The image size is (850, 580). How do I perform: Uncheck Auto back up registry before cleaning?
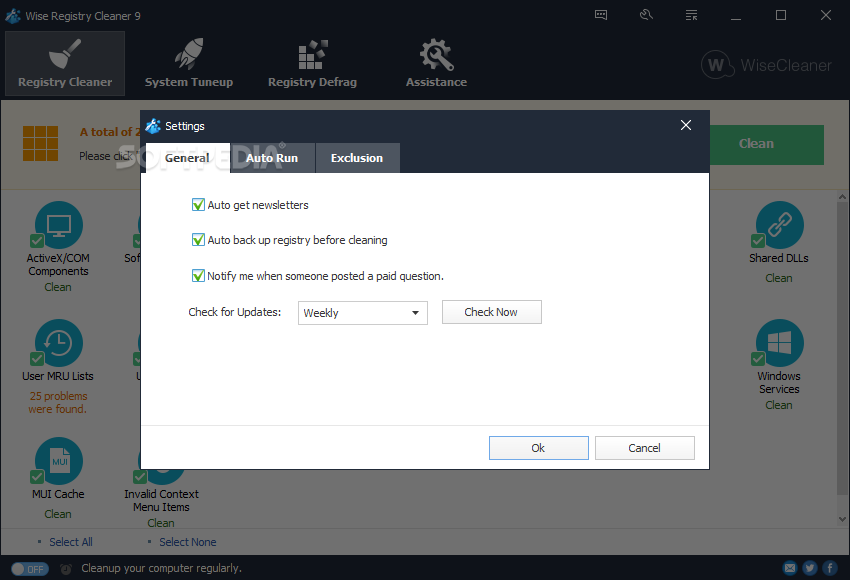[198, 240]
